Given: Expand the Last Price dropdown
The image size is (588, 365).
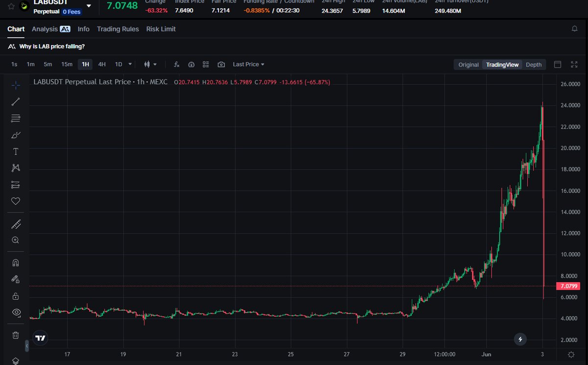Looking at the screenshot, I should 248,64.
